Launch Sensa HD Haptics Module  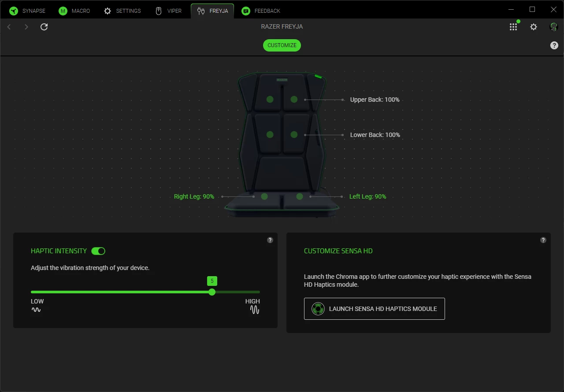(x=375, y=309)
